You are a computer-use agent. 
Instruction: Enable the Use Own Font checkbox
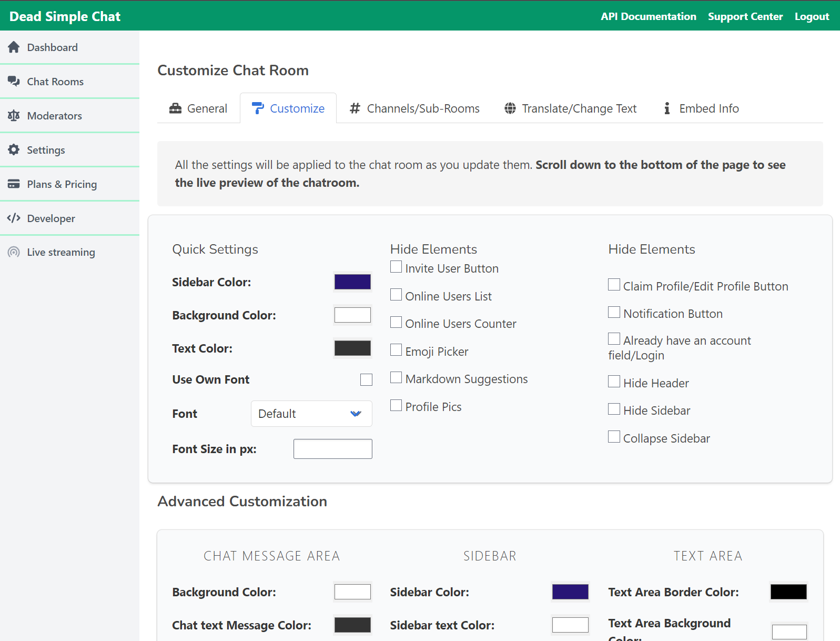[366, 380]
